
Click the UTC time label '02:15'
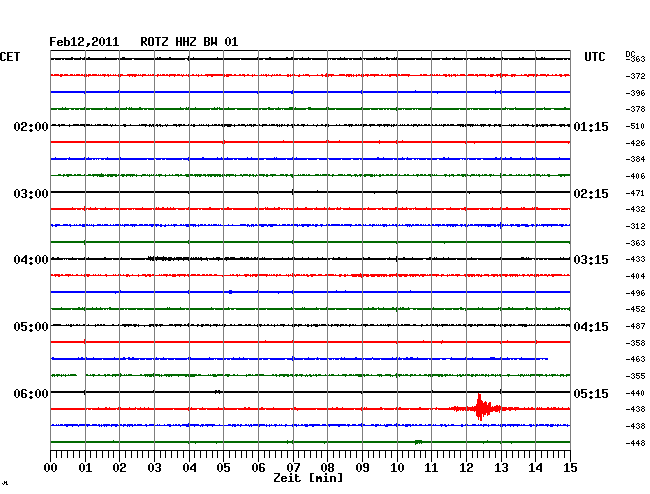point(591,194)
